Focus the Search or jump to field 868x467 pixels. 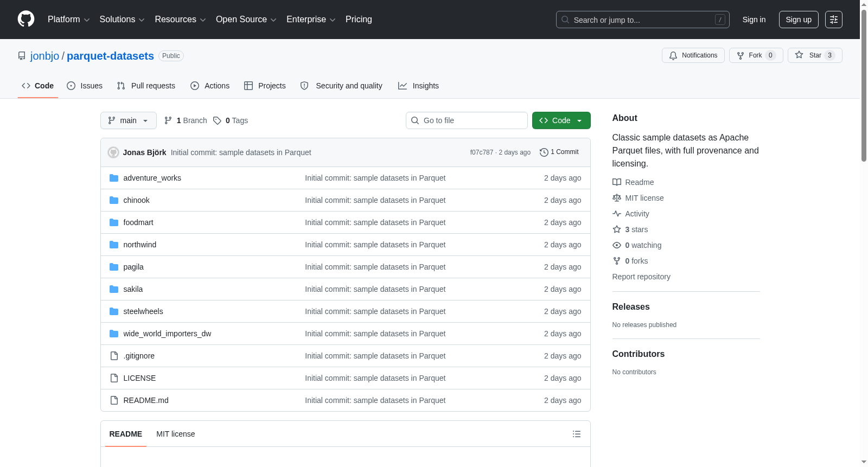pyautogui.click(x=643, y=20)
